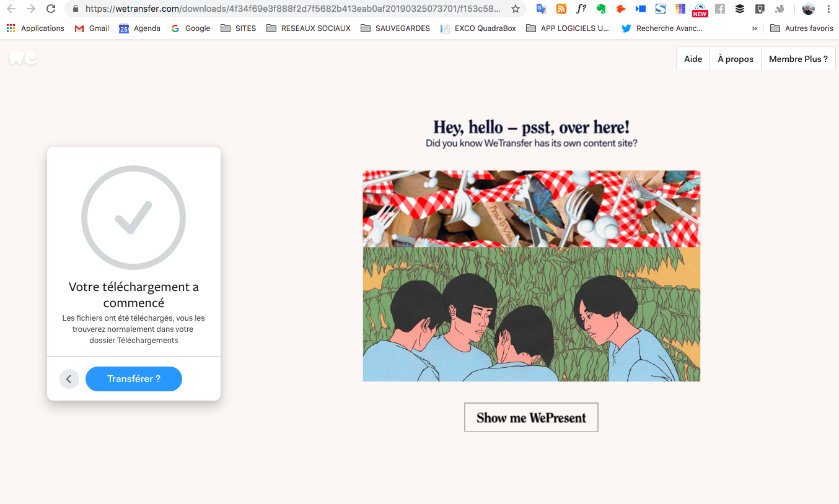Open the Chrome profile avatar

pyautogui.click(x=808, y=9)
